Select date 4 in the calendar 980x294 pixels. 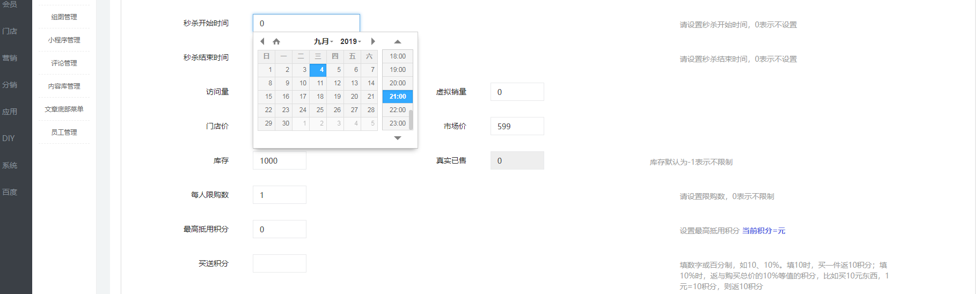pos(318,70)
